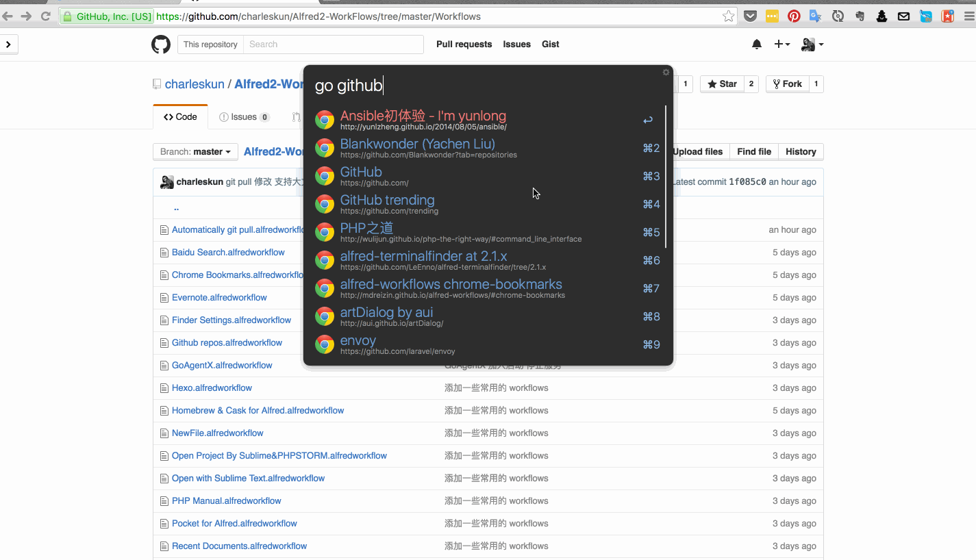
Task: Click the Pinterest extension icon
Action: 794,16
